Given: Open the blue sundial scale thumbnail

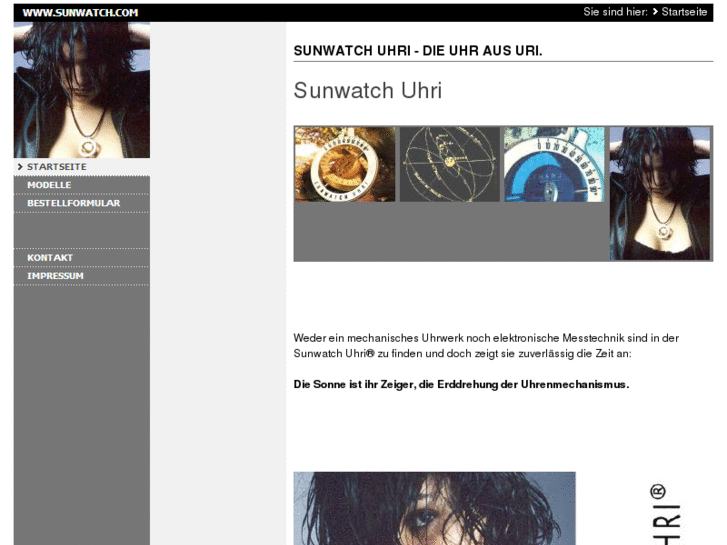Looking at the screenshot, I should 554,164.
